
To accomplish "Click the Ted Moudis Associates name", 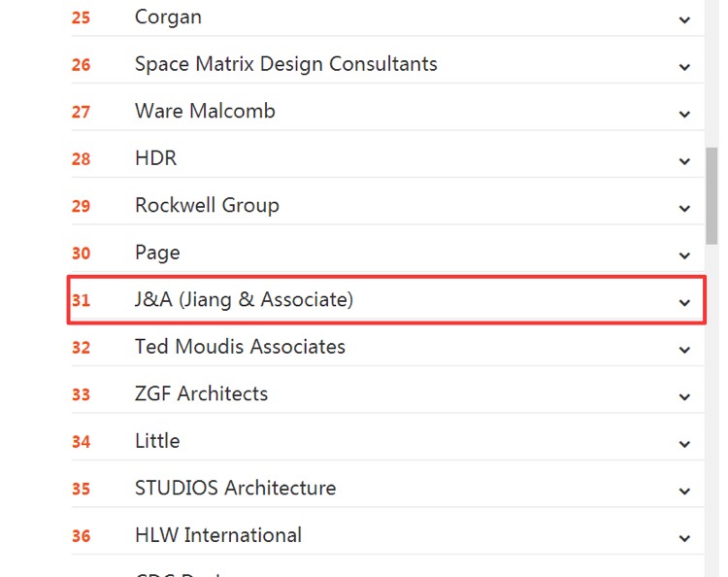I will 240,347.
